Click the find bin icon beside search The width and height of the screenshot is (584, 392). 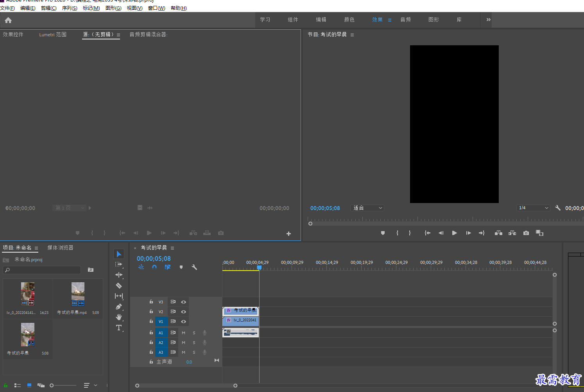pos(91,270)
